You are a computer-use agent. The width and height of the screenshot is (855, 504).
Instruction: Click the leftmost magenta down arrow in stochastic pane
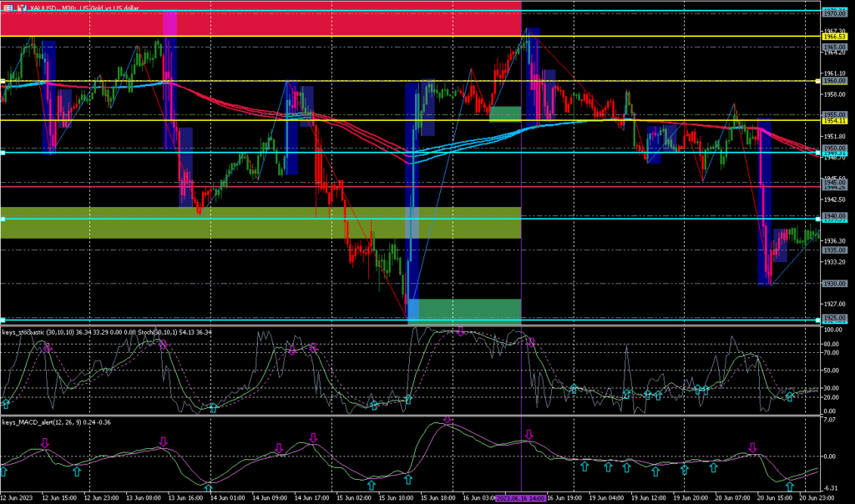pos(48,347)
